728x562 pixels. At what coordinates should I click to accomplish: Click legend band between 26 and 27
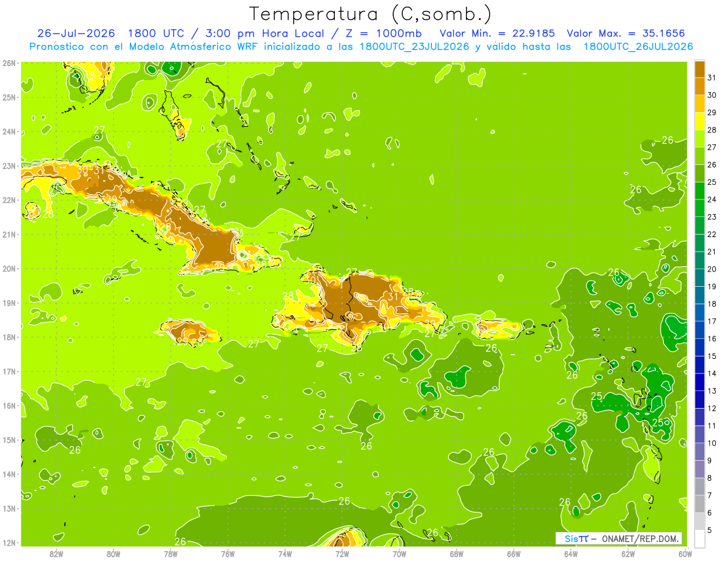click(699, 156)
